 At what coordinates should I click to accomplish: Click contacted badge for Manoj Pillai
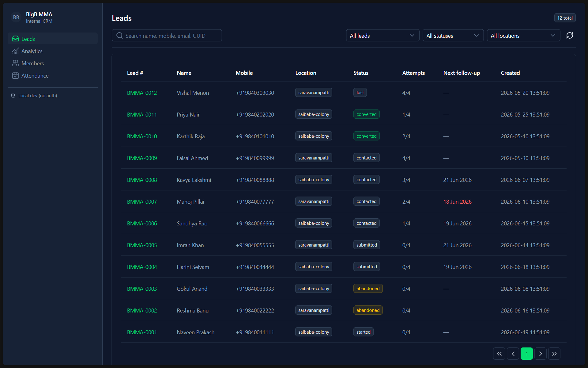coord(367,201)
